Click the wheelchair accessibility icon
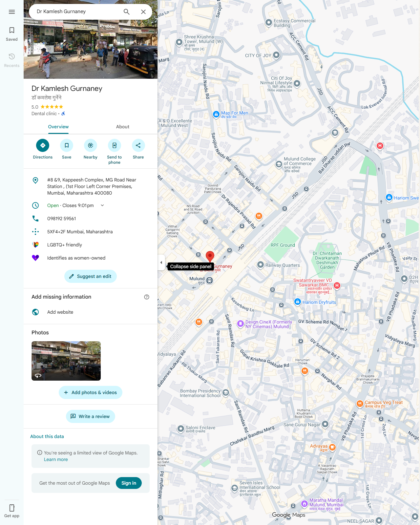 (x=63, y=114)
